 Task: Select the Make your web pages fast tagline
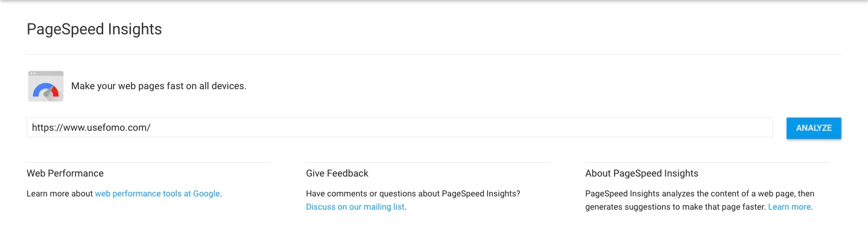click(159, 86)
